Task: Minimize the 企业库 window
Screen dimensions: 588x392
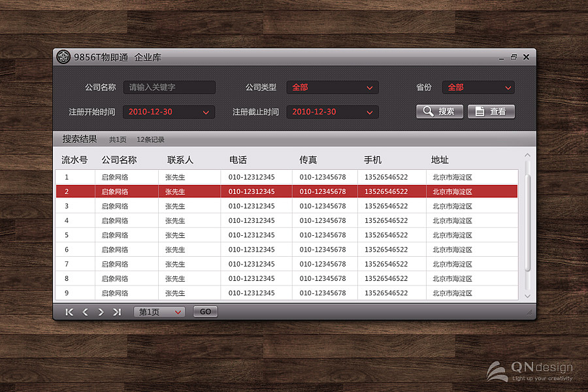Action: 501,59
